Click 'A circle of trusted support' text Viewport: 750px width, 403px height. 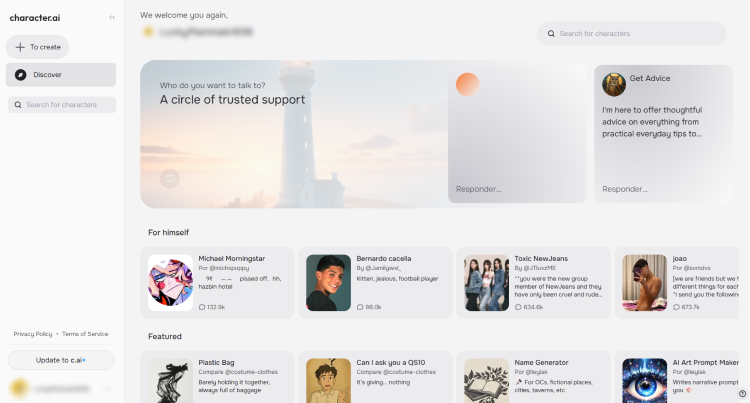[232, 99]
